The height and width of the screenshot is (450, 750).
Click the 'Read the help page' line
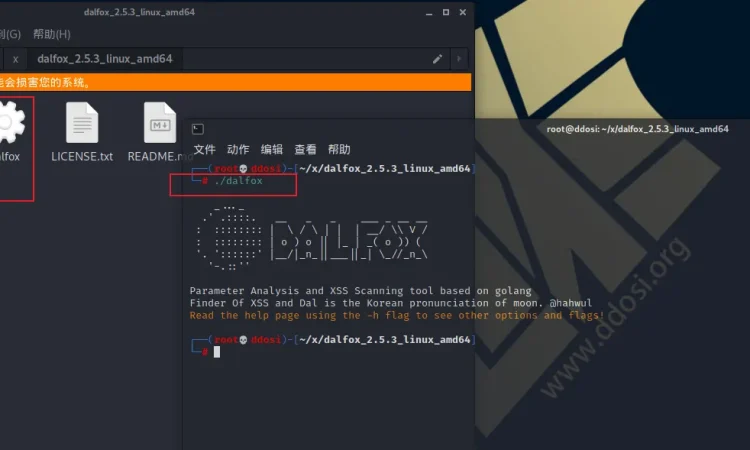(x=397, y=316)
